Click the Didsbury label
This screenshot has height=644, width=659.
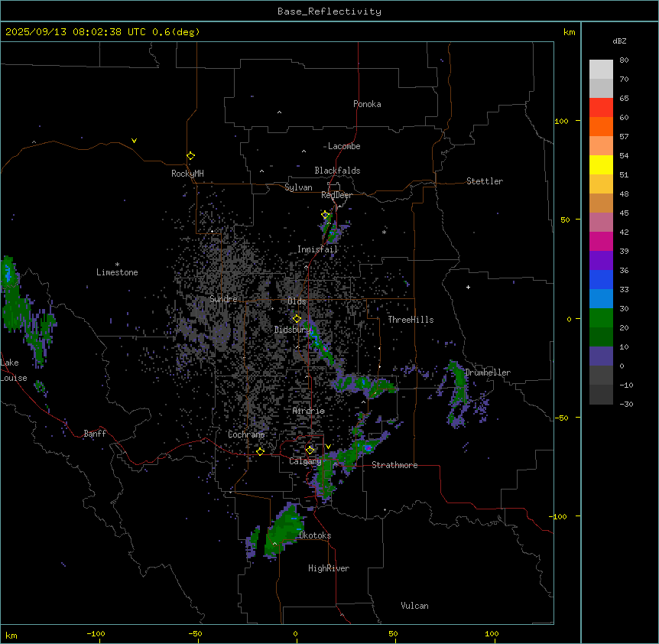coord(292,330)
